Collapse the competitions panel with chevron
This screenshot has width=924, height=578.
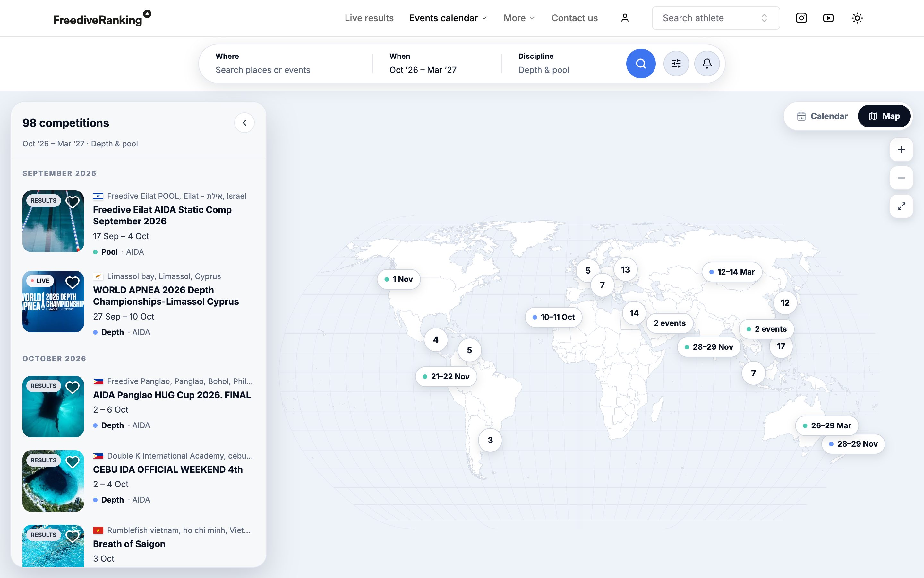click(244, 123)
